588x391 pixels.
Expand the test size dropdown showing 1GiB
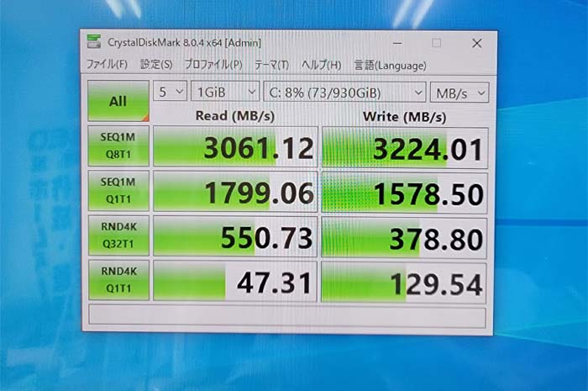coord(225,92)
